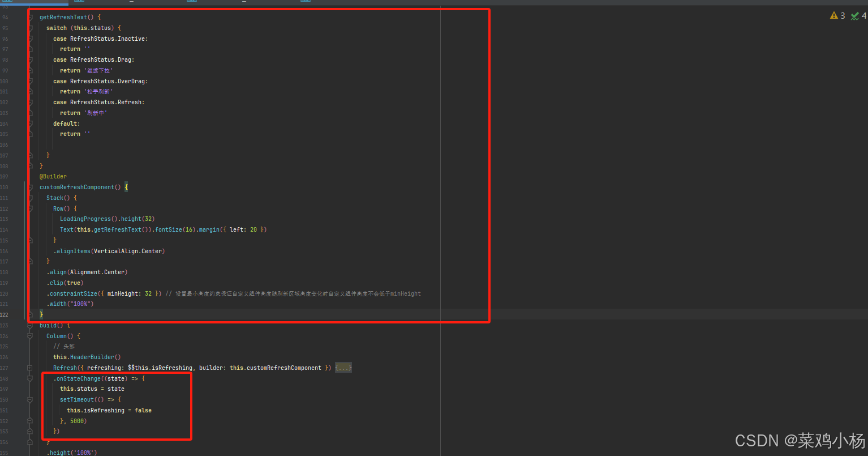Image resolution: width=868 pixels, height=456 pixels.
Task: Click the @Builder decorator
Action: coord(53,176)
